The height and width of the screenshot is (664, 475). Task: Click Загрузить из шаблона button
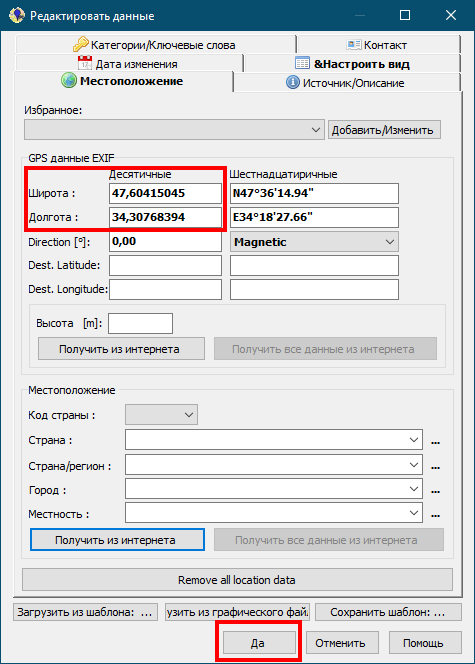[x=86, y=612]
